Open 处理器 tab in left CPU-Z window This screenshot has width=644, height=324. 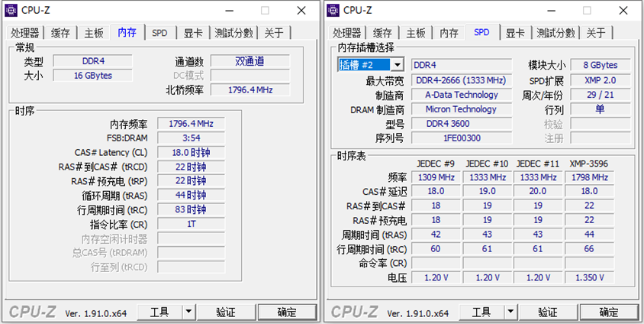pos(25,33)
